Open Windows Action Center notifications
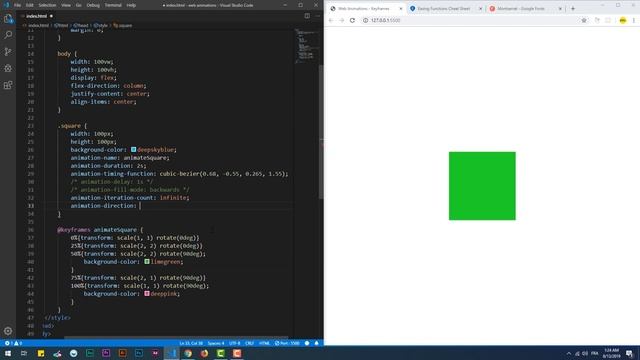 (629, 353)
